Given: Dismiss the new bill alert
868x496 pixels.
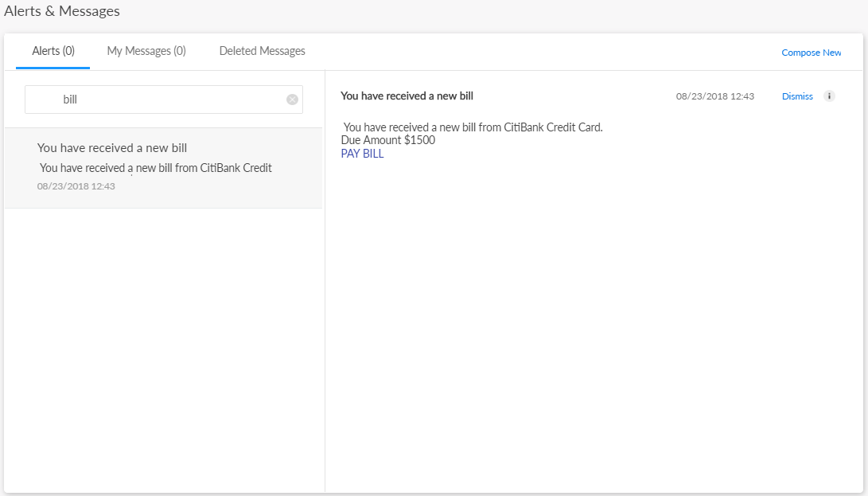Looking at the screenshot, I should [x=797, y=96].
